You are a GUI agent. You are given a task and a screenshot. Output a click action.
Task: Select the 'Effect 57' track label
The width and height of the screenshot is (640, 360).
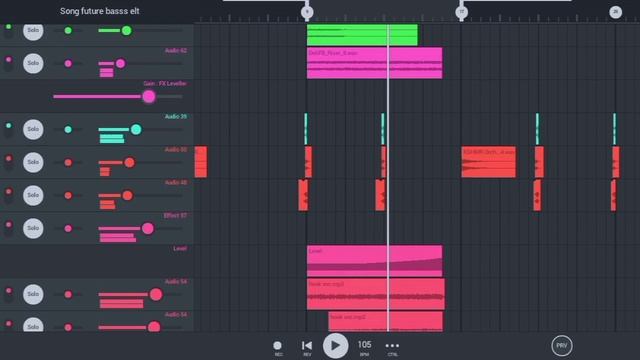point(175,216)
